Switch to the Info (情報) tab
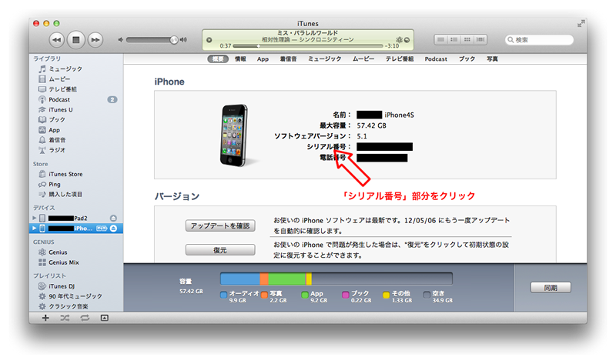This screenshot has height=364, width=616. (x=240, y=59)
